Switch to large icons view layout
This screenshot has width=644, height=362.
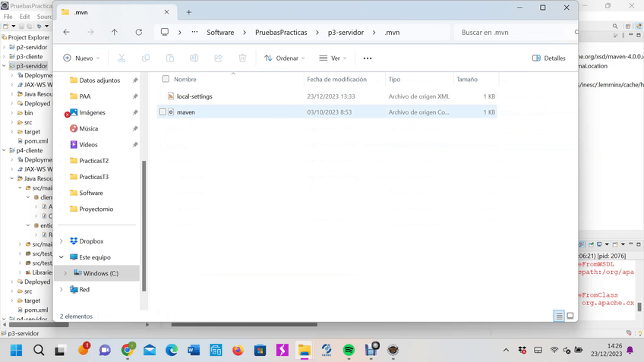click(570, 316)
